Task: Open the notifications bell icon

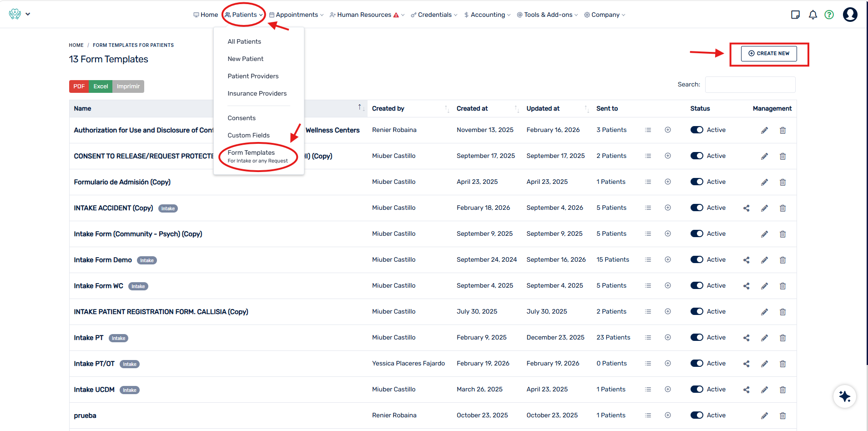Action: click(813, 15)
